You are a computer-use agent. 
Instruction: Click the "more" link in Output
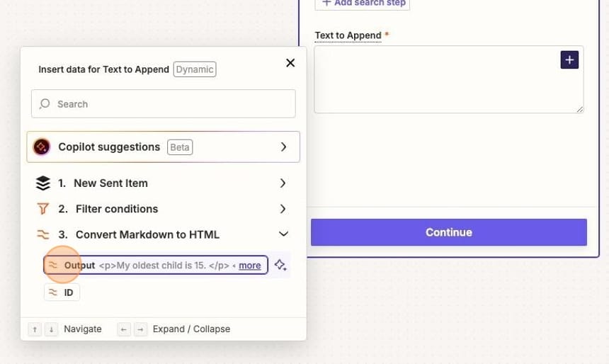point(249,266)
